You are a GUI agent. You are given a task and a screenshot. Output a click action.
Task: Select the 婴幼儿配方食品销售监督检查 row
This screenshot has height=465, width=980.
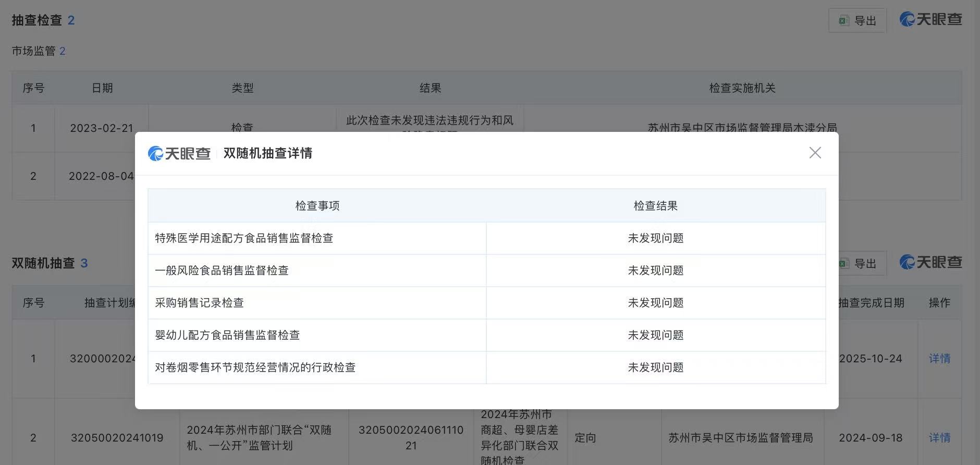coord(487,335)
